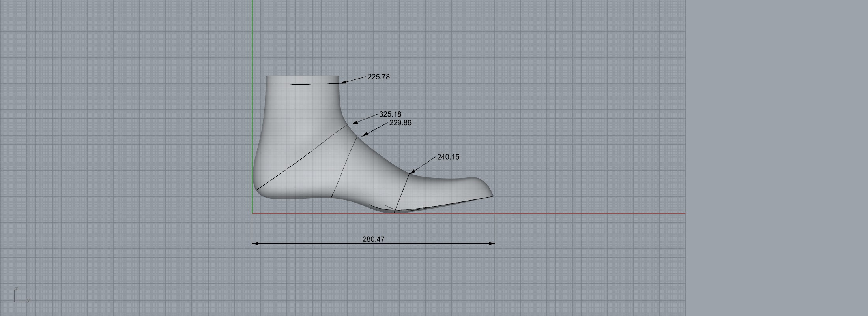Click the empty gray panel on the right
The width and height of the screenshot is (868, 316).
(776, 158)
